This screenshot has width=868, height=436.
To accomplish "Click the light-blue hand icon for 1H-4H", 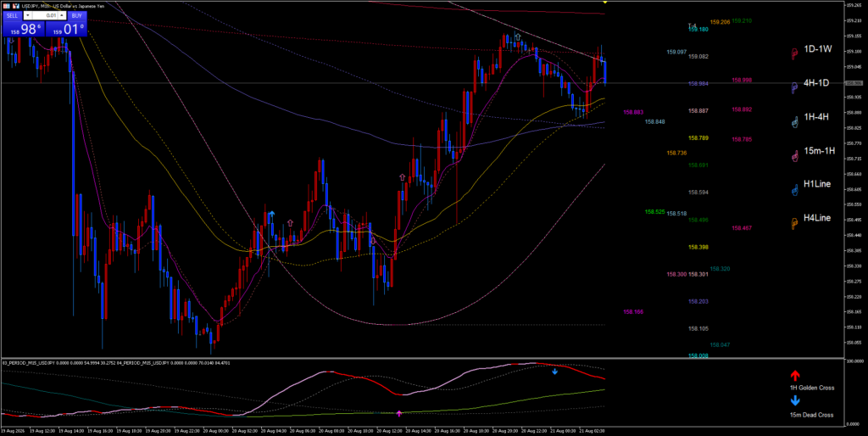I will click(x=793, y=120).
